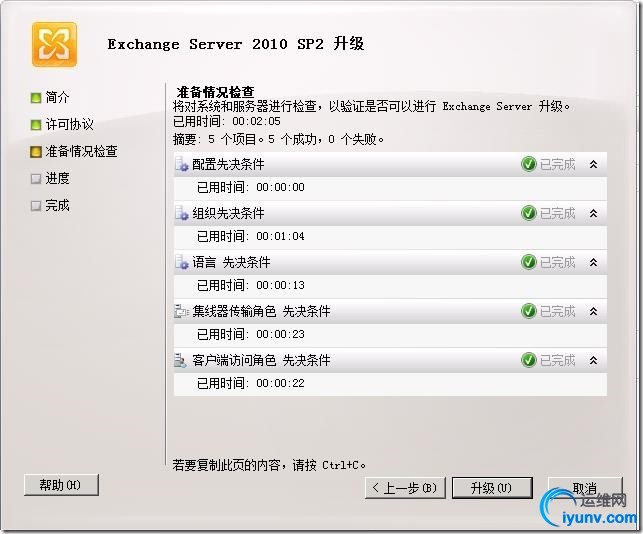Select the 许可协议 step
This screenshot has height=534, width=643.
click(x=69, y=124)
